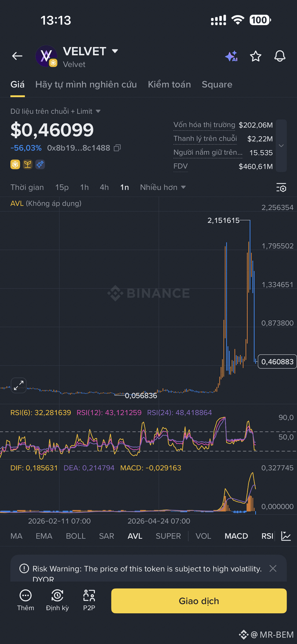Image resolution: width=297 pixels, height=644 pixels.
Task: Tap Người nắm giữ trên... label
Action: (208, 152)
